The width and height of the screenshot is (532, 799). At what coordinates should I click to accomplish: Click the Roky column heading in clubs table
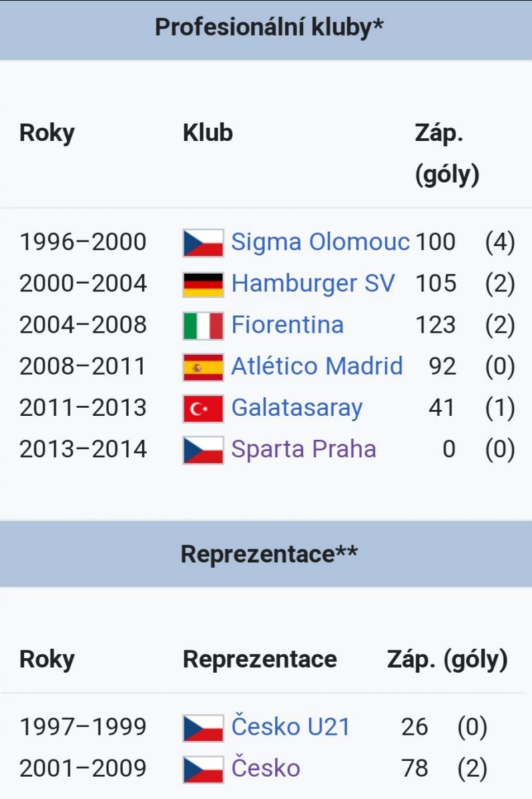click(x=47, y=133)
